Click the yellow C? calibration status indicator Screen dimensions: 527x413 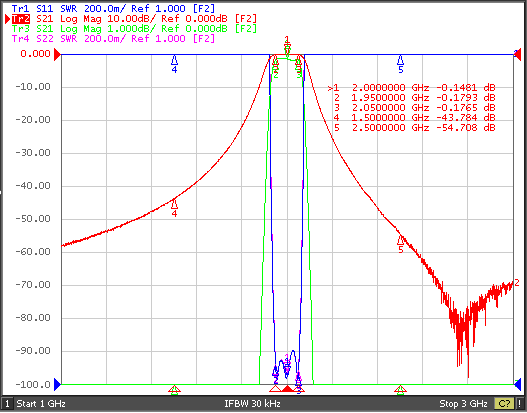[x=504, y=403]
